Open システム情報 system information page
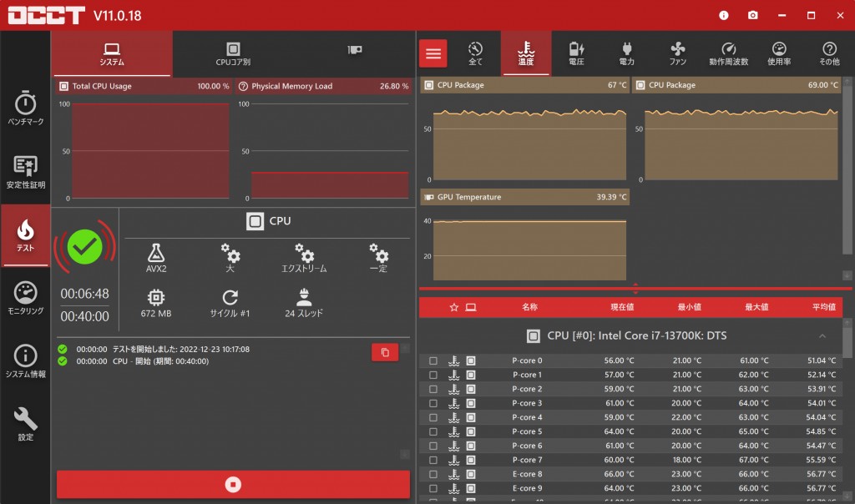 tap(25, 361)
